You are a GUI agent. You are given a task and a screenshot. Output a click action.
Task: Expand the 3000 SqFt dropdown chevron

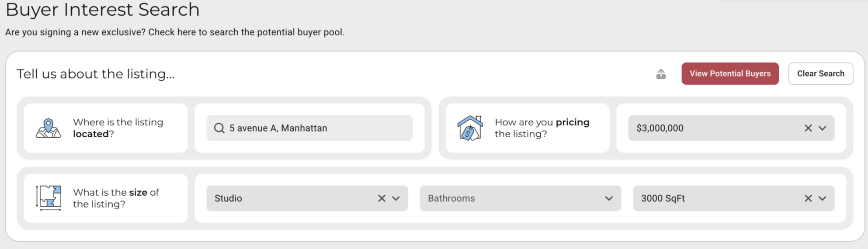pyautogui.click(x=823, y=198)
